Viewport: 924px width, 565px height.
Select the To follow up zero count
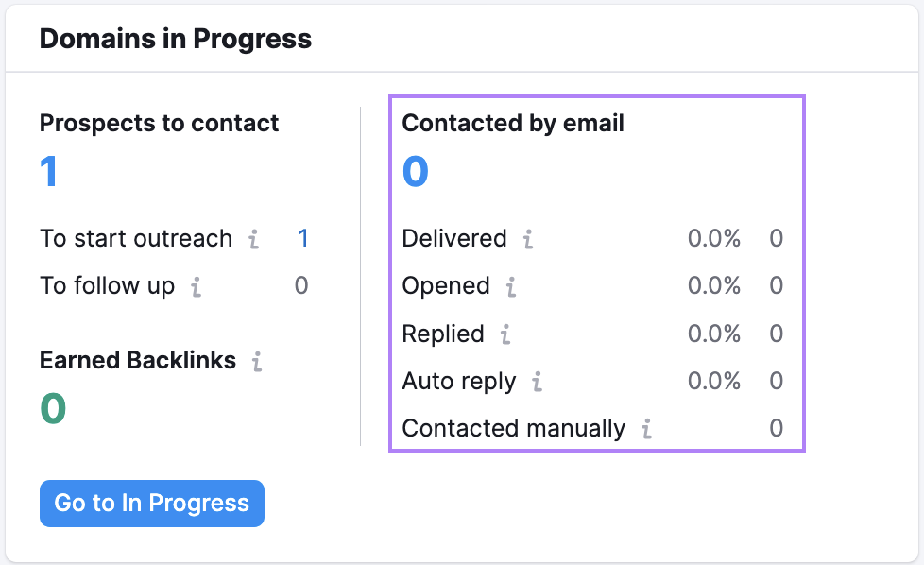(x=301, y=286)
